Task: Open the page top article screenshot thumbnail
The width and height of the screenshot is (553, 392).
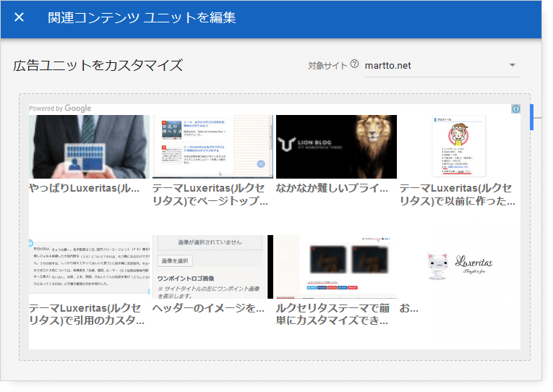Action: coord(213,147)
